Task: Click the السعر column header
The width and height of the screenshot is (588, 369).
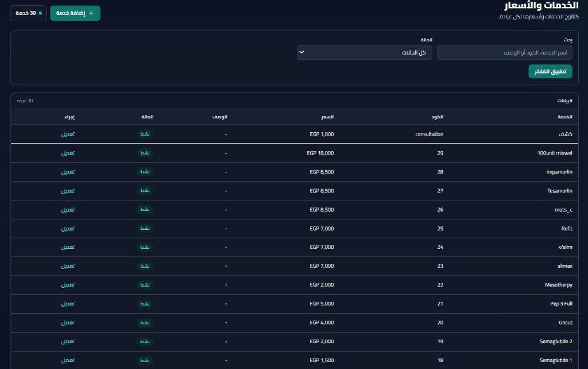Action: click(327, 117)
